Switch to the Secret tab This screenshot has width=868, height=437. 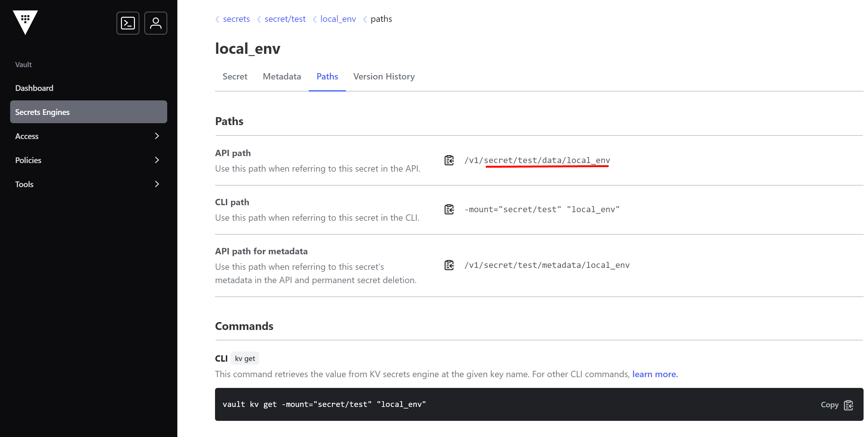[235, 77]
